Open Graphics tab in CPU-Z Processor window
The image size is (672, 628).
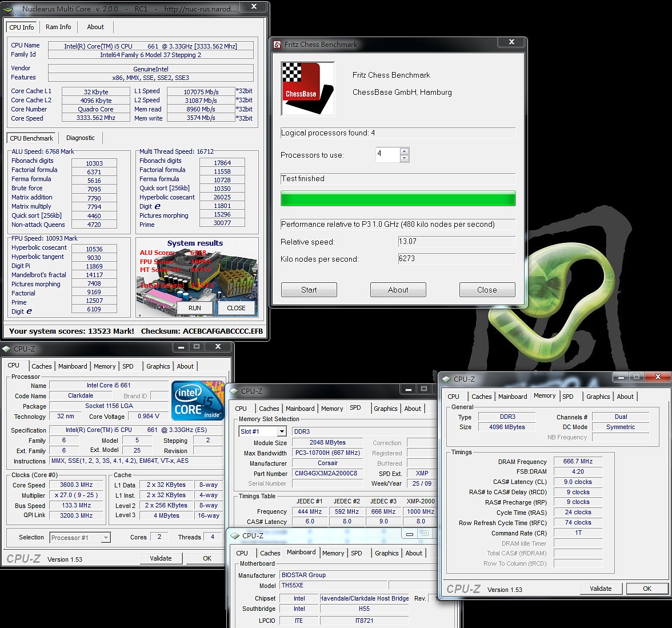158,366
